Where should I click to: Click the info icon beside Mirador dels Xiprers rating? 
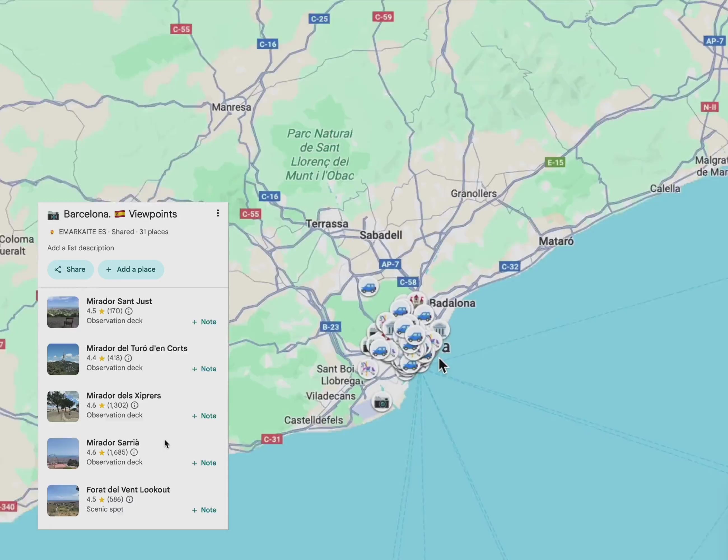pyautogui.click(x=134, y=405)
